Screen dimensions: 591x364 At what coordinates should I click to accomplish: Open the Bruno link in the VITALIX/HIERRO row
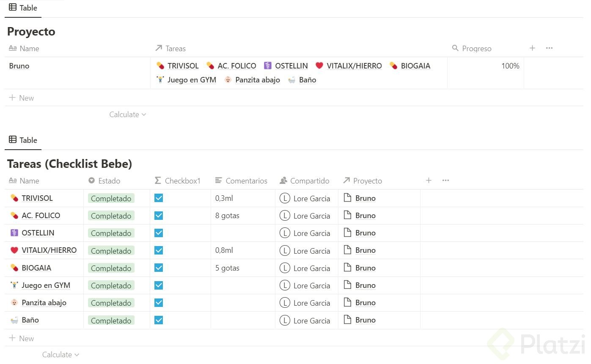(366, 250)
